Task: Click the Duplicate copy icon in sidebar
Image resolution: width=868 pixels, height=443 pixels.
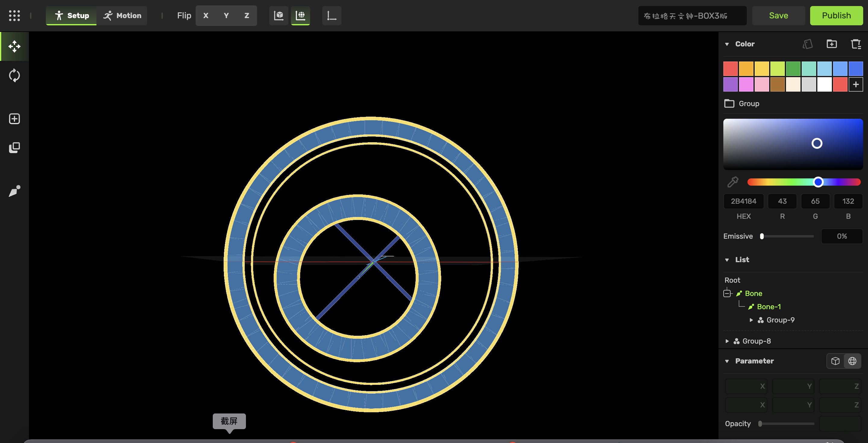Action: [14, 148]
